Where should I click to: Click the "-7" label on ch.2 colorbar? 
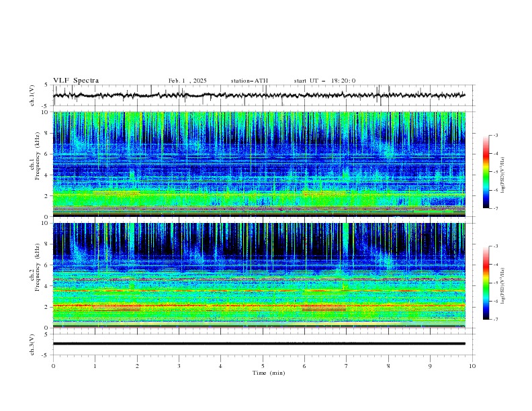496,320
